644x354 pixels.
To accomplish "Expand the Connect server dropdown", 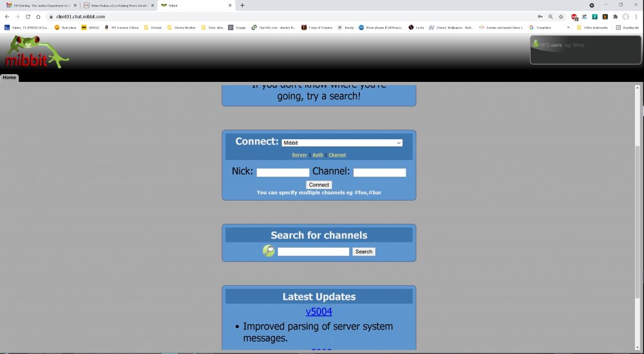I will (x=342, y=143).
